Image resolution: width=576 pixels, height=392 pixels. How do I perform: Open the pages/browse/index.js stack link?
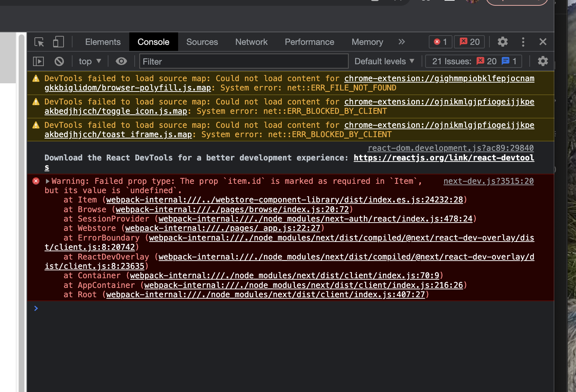pyautogui.click(x=232, y=210)
